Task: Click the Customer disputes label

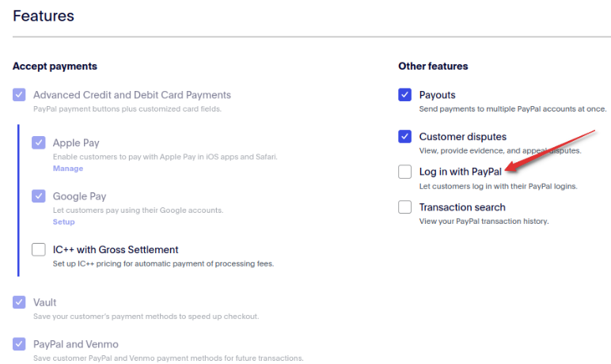Action: click(x=462, y=137)
